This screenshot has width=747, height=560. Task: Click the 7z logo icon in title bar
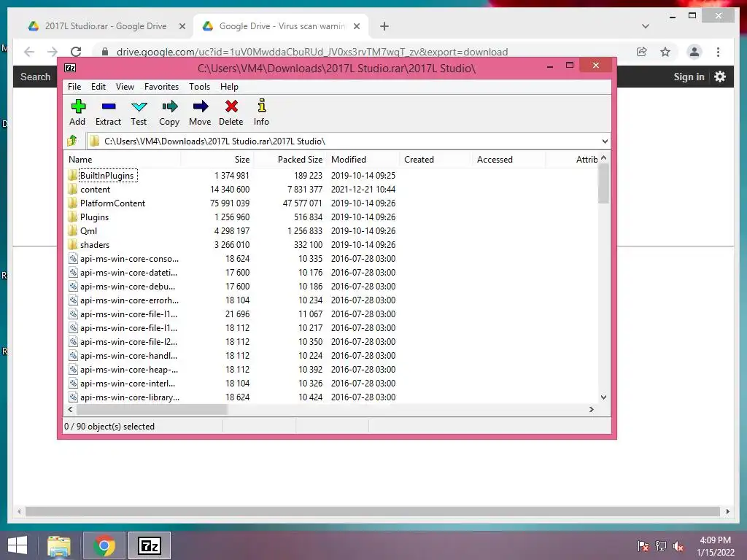click(x=70, y=68)
